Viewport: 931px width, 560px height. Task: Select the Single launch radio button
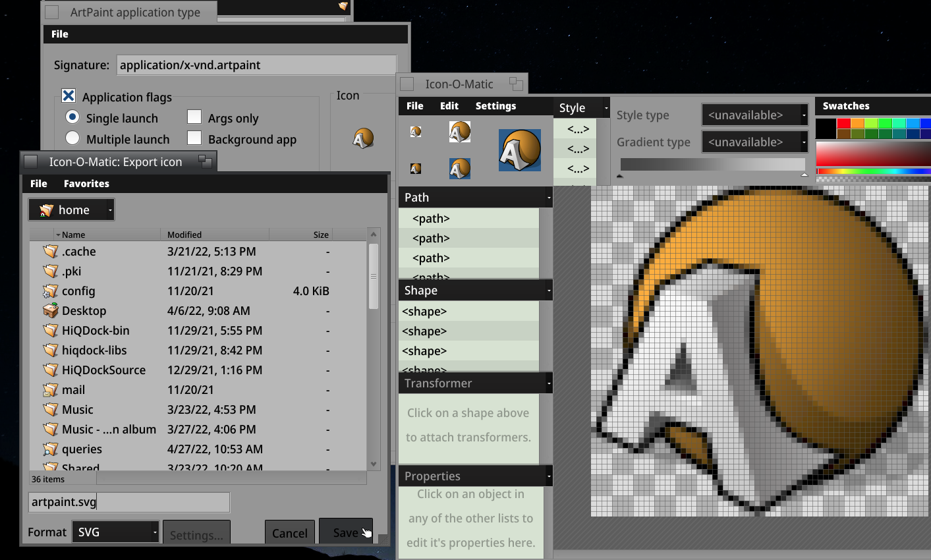[x=72, y=117]
